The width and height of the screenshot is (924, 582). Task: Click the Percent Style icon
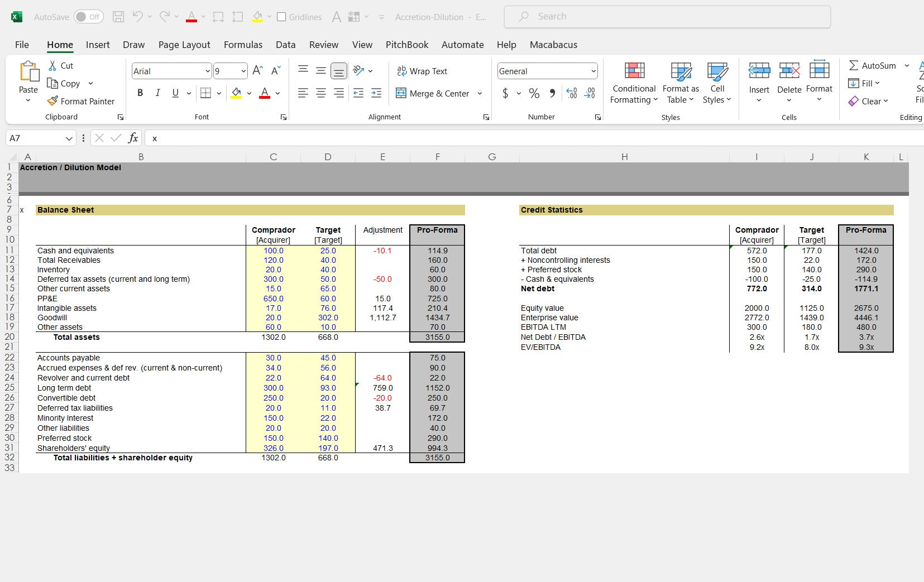click(534, 93)
